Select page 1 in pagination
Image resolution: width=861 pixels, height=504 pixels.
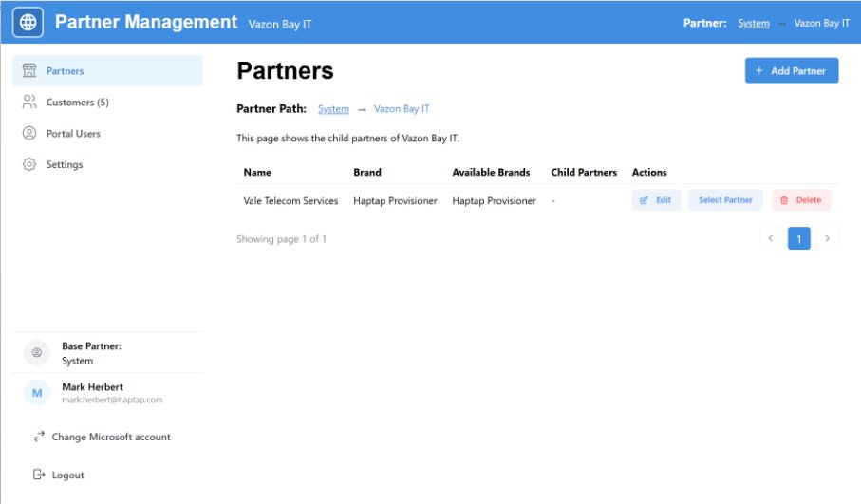click(x=799, y=239)
